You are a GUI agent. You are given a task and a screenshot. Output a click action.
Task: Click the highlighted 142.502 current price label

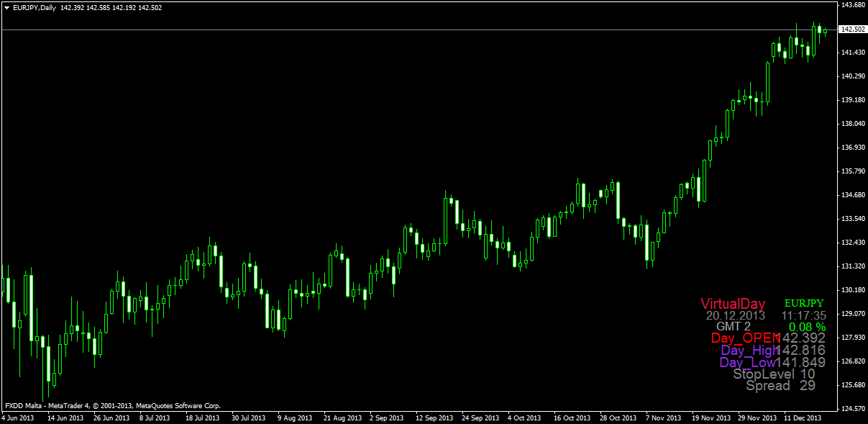(x=852, y=30)
